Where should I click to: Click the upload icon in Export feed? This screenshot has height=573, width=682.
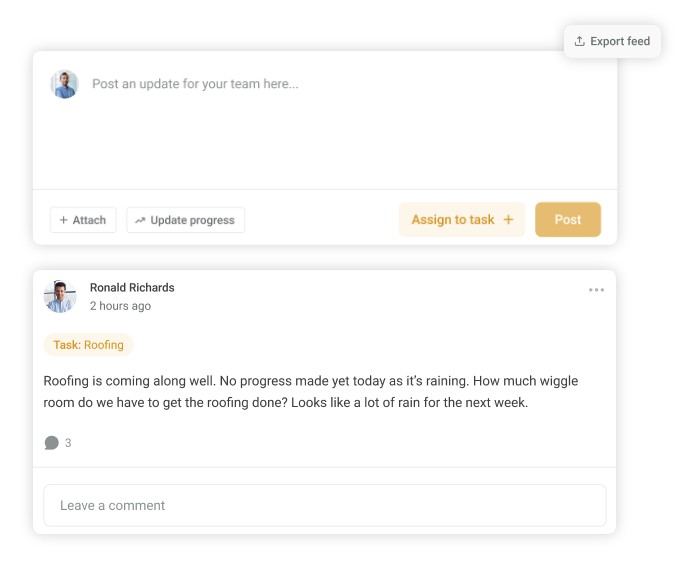pyautogui.click(x=580, y=42)
